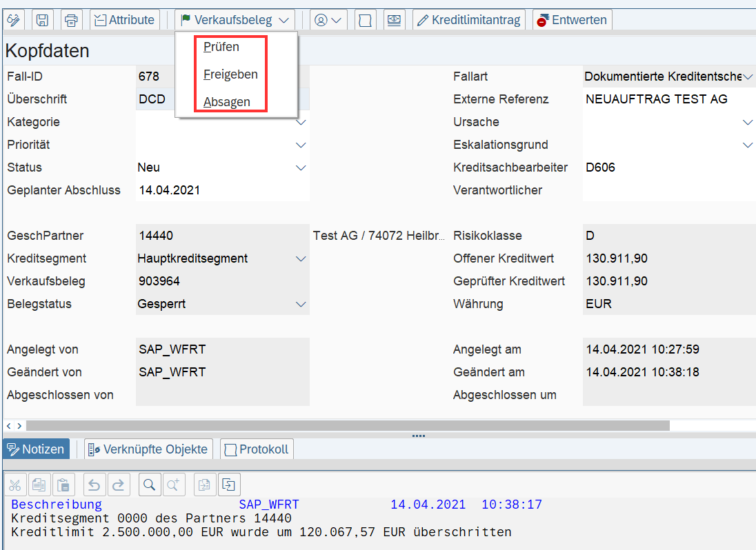This screenshot has height=550, width=756.
Task: Cut text using the scissors icon
Action: click(x=15, y=484)
